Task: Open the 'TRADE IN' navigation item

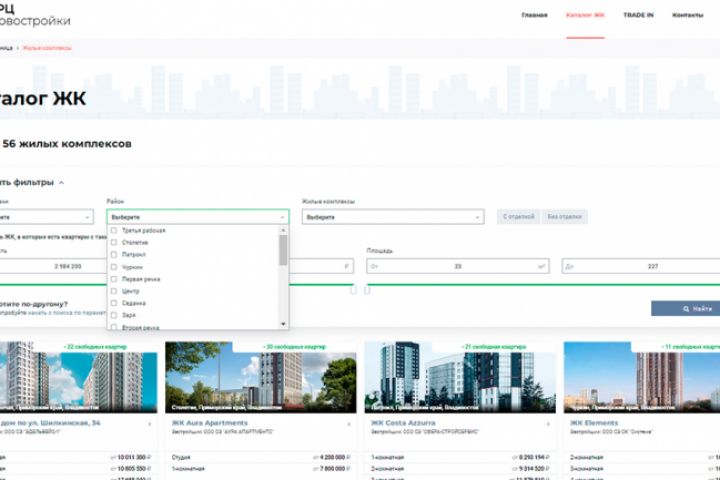Action: [x=638, y=15]
